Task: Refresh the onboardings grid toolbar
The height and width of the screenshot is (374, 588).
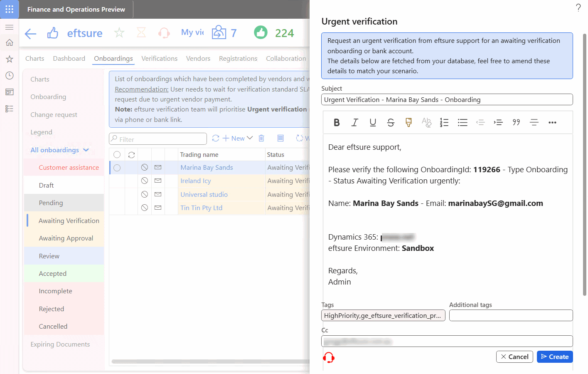Action: [215, 138]
